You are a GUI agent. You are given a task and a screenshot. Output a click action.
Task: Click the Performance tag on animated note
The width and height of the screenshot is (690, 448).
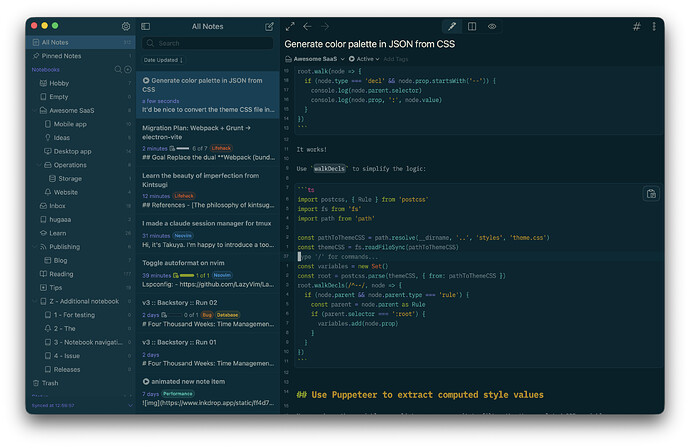click(178, 394)
